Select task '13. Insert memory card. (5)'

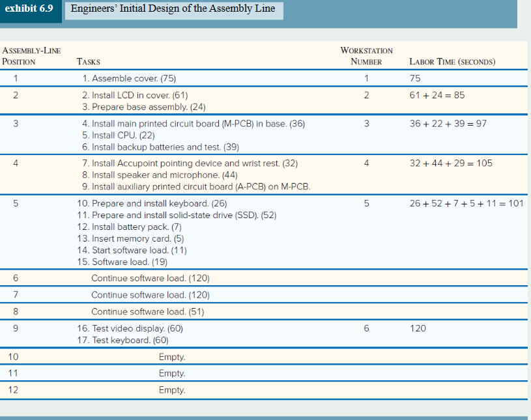[130, 238]
